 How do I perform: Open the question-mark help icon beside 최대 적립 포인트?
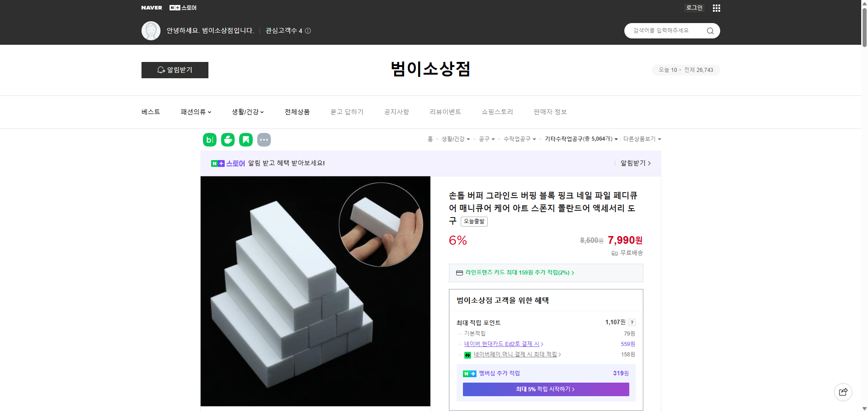pyautogui.click(x=632, y=322)
